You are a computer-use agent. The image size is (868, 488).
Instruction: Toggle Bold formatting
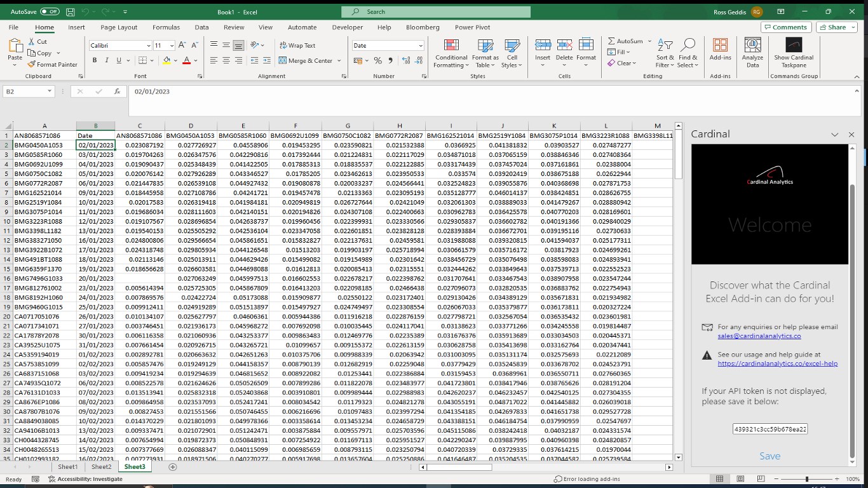(95, 60)
